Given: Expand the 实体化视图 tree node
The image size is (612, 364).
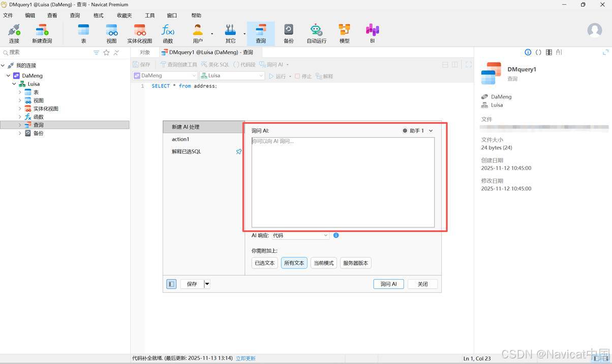Looking at the screenshot, I should point(20,109).
